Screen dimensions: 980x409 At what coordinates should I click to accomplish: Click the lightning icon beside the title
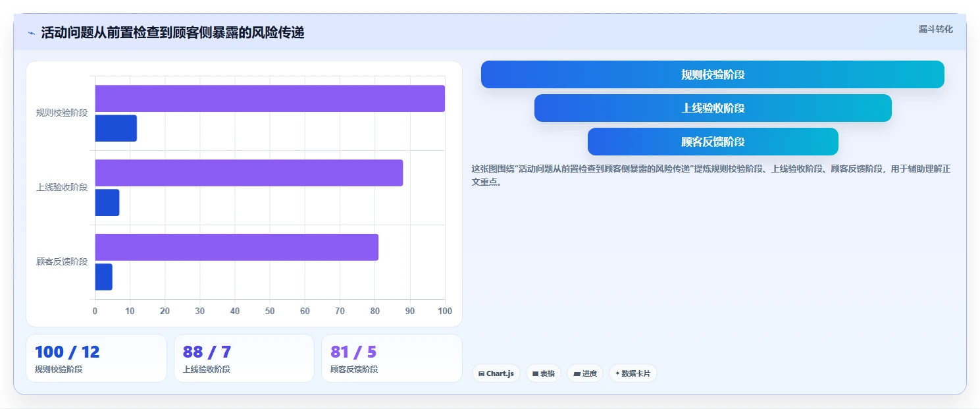(x=31, y=33)
